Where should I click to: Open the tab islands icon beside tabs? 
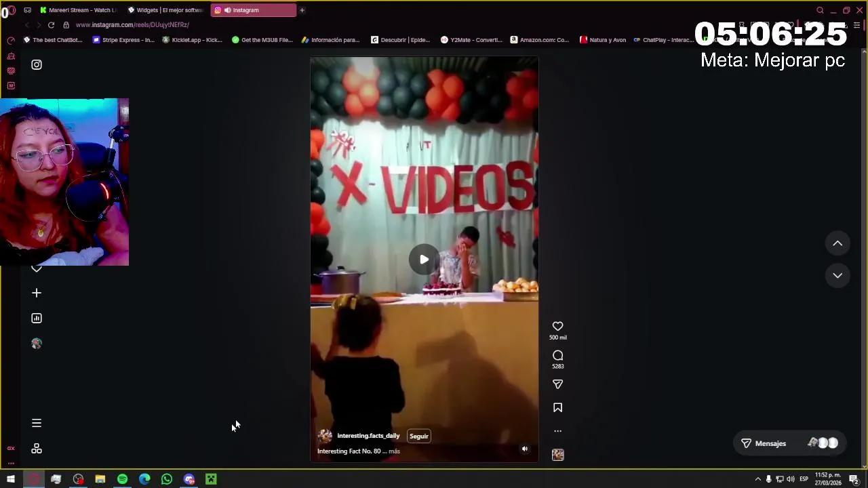click(x=27, y=10)
